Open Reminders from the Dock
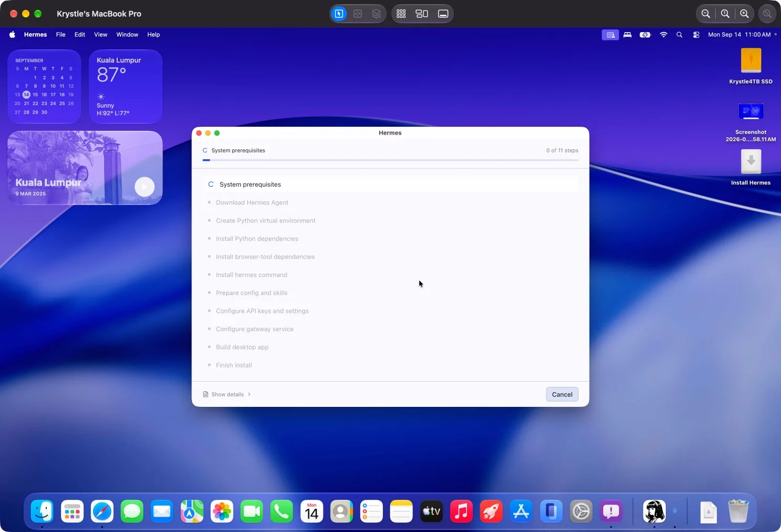 (371, 511)
